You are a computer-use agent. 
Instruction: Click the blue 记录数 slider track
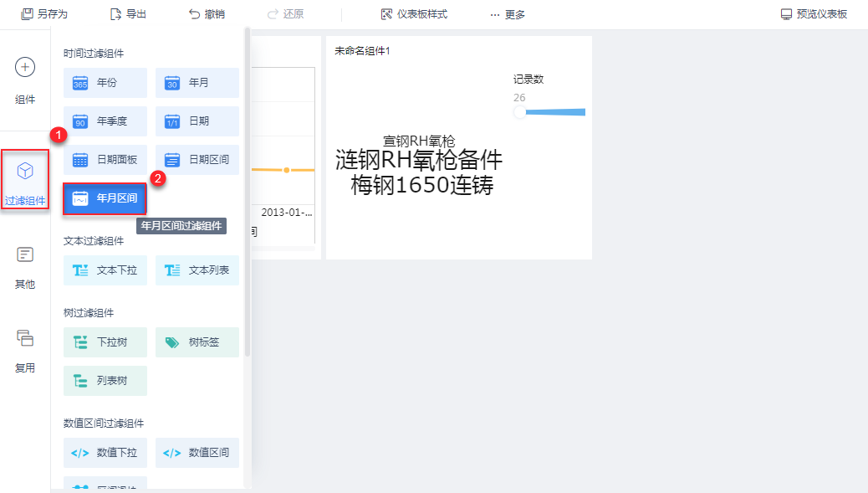tap(555, 112)
